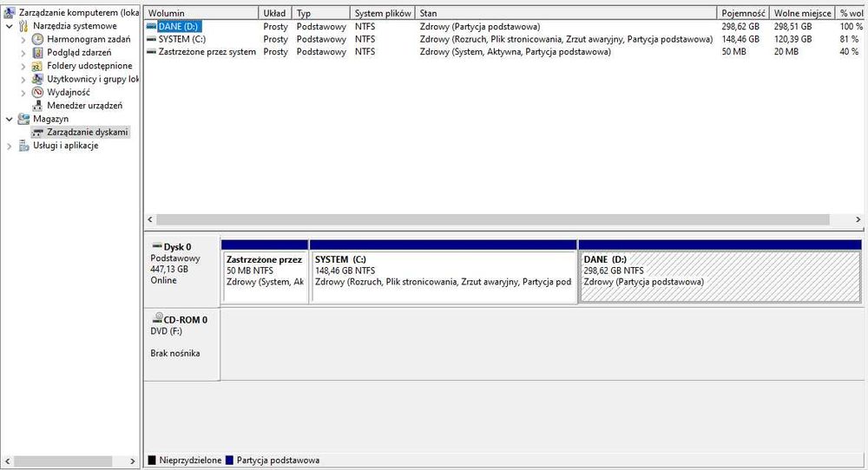Viewport: 868px width, 470px height.
Task: Collapse the Narzędzia systemowe tree node
Action: click(10, 26)
